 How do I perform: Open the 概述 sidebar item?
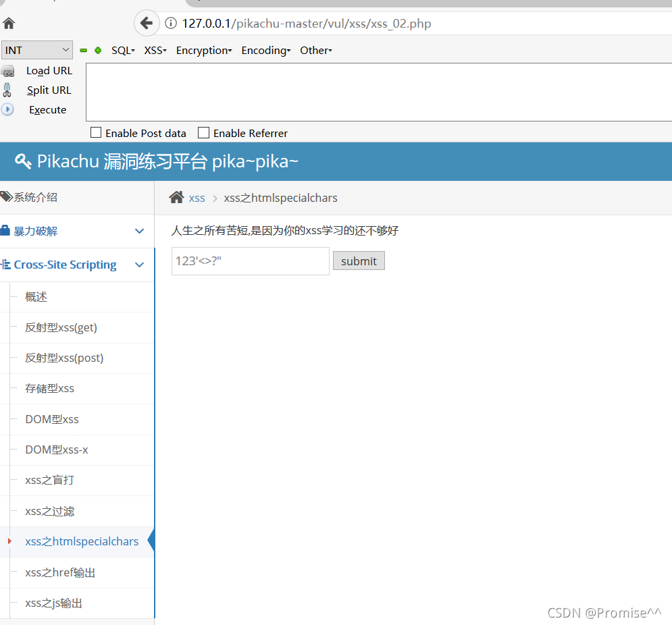tap(36, 297)
